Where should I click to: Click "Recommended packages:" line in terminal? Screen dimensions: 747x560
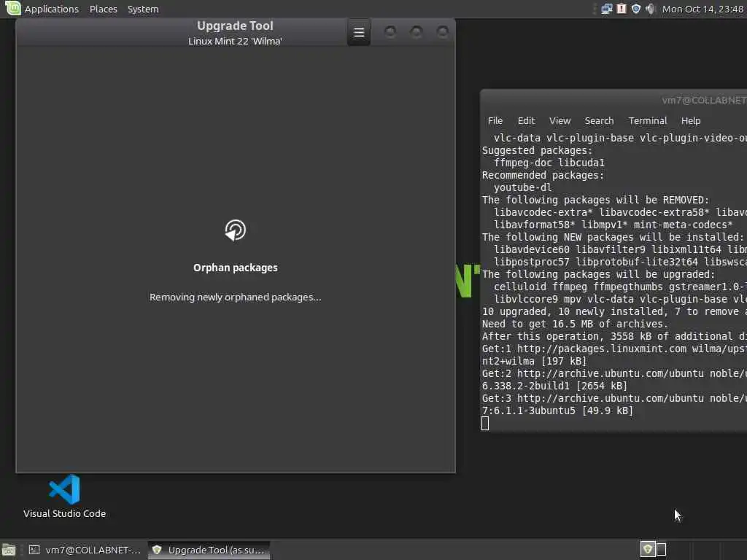coord(543,175)
